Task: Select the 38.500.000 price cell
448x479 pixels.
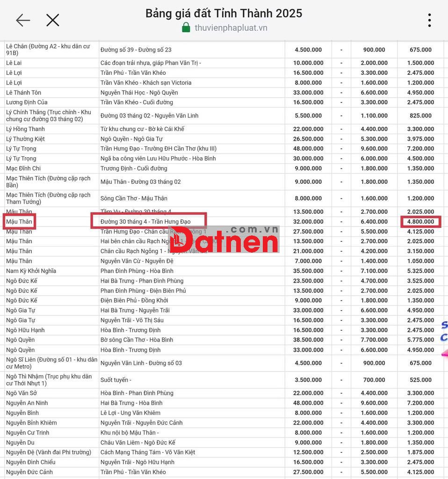Action: 309,340
